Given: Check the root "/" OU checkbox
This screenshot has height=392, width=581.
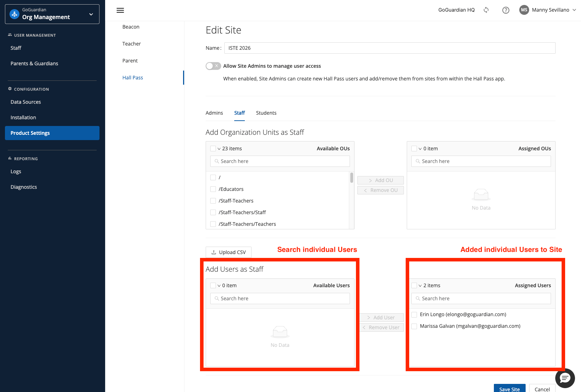Looking at the screenshot, I should 213,177.
